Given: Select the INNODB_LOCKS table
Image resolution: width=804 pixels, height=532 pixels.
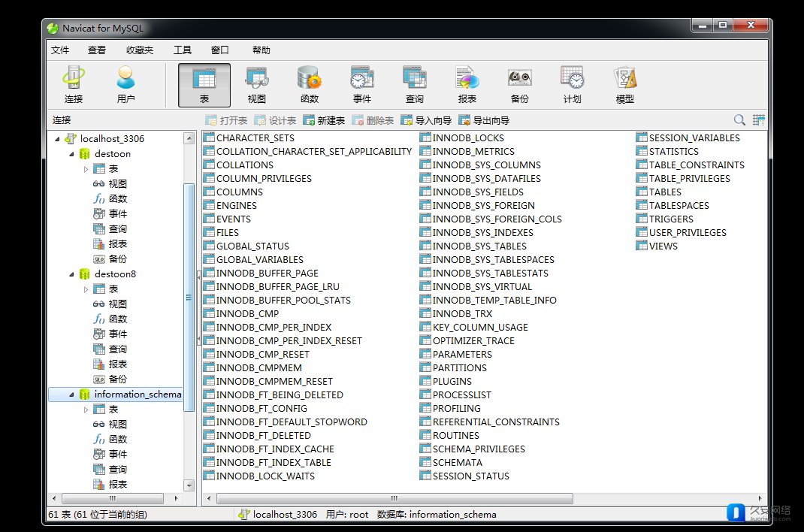Looking at the screenshot, I should tap(462, 138).
